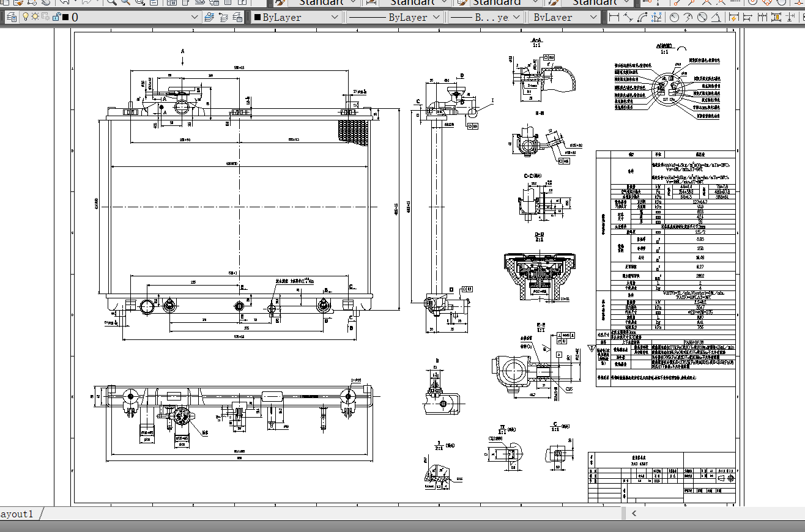Select the Ordinate dimension tool
Viewport: 805px width, 532px height.
(658, 17)
